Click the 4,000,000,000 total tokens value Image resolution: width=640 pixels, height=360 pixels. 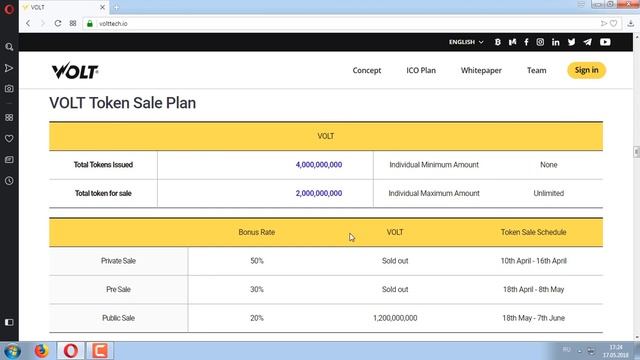pos(319,165)
